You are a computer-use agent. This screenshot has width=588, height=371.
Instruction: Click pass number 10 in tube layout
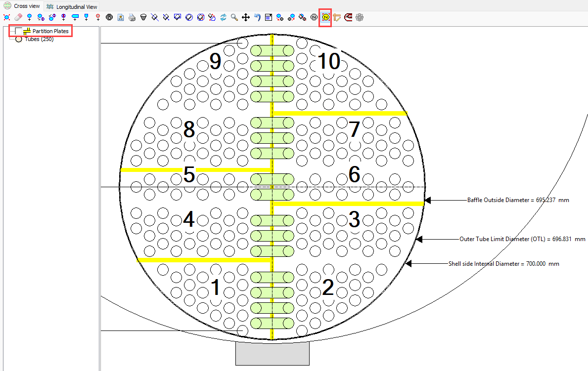[329, 61]
